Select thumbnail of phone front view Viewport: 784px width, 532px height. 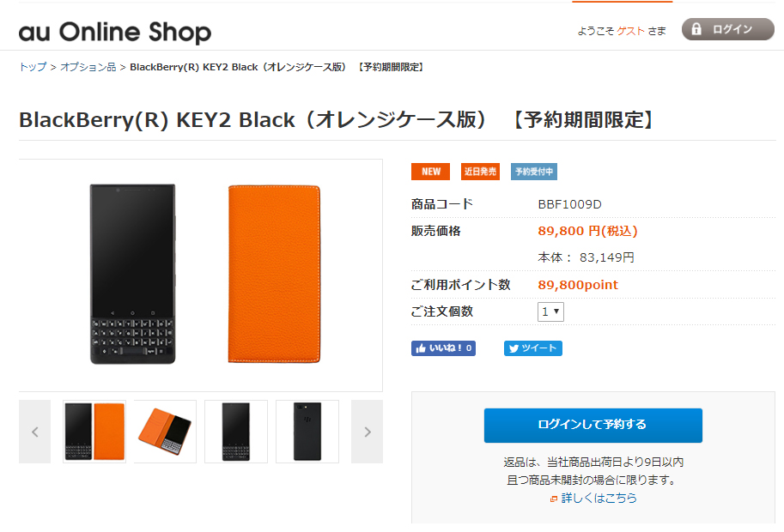click(x=236, y=432)
